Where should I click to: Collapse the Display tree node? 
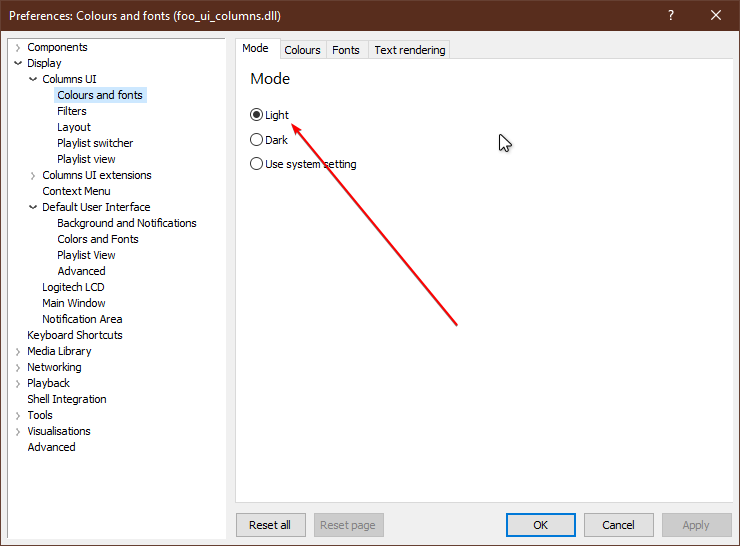(x=18, y=63)
